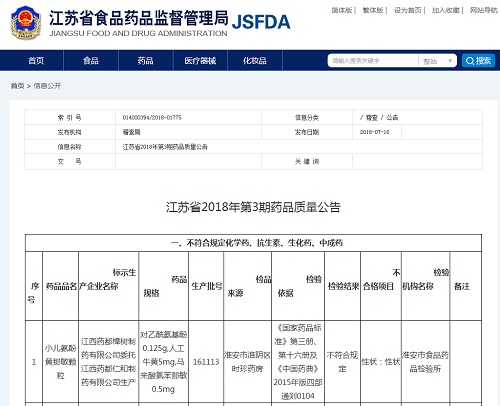Click 设为首页 link
Viewport: 500px width, 406px height.
click(x=408, y=10)
